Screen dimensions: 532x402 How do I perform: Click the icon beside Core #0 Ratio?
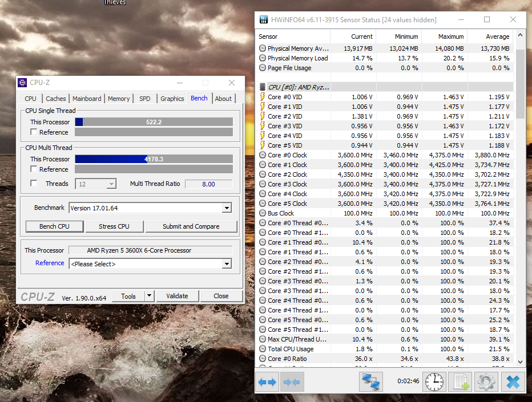click(x=262, y=359)
